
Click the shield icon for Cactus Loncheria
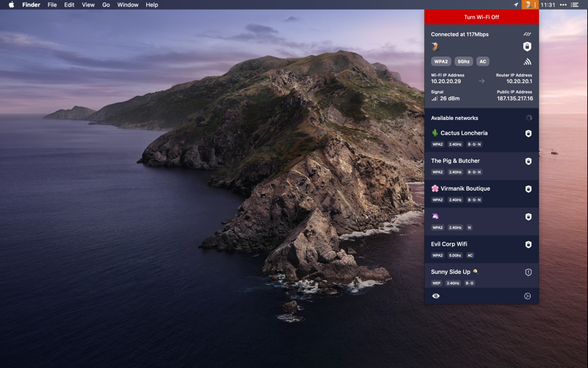pos(528,133)
